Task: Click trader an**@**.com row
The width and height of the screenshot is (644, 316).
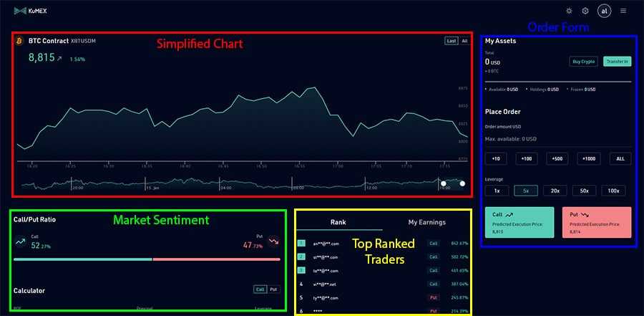Action: coord(383,244)
